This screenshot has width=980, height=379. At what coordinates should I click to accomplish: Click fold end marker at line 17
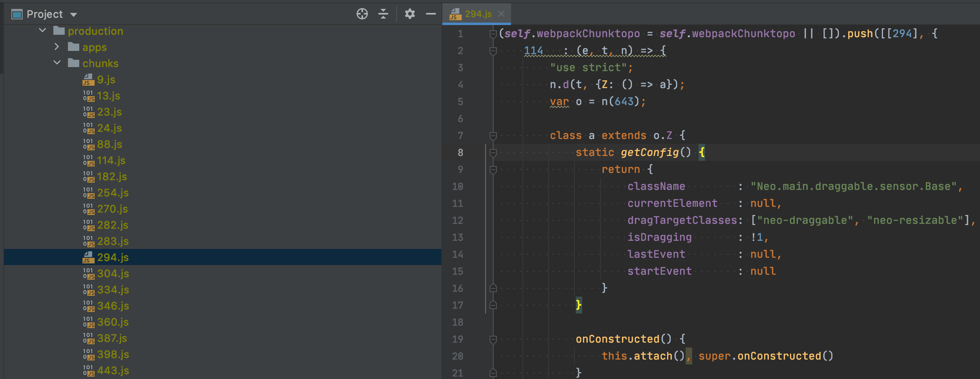coord(493,305)
